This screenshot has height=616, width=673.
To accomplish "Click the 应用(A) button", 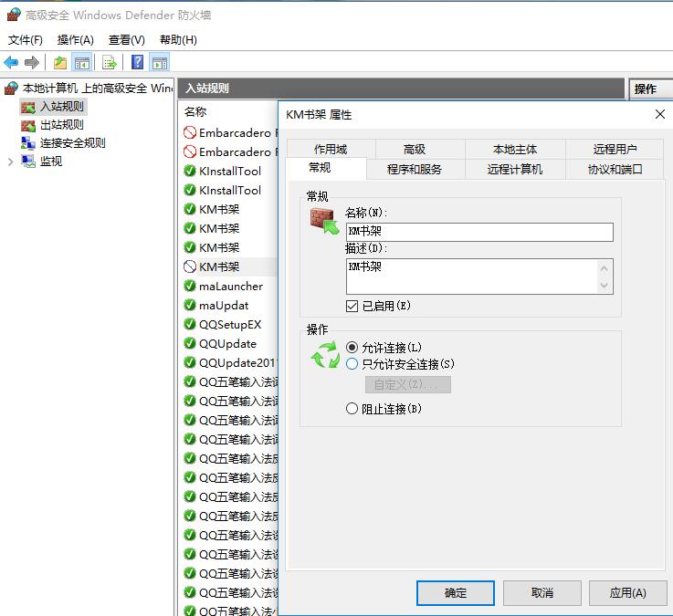I will click(x=628, y=593).
